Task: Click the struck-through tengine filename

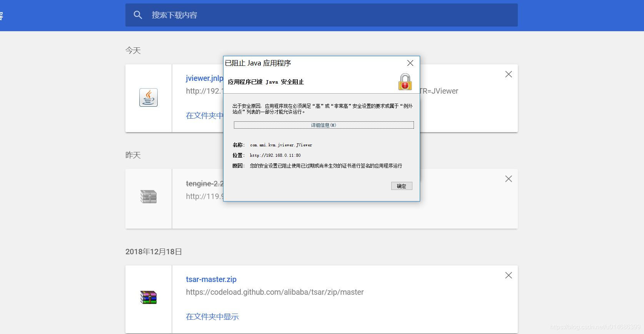Action: pyautogui.click(x=204, y=184)
